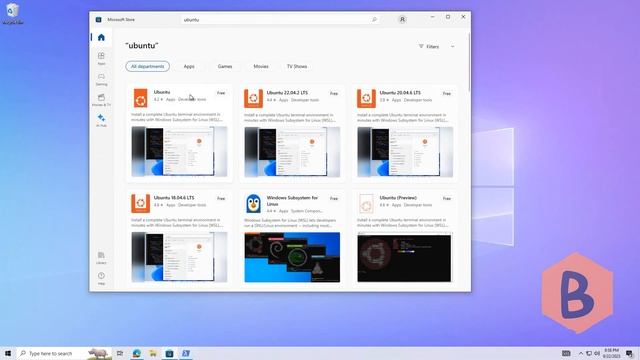Screen dimensions: 640x360
Task: Click the Ubuntu (Preview) terminal screenshot thumbnail
Action: point(404,257)
